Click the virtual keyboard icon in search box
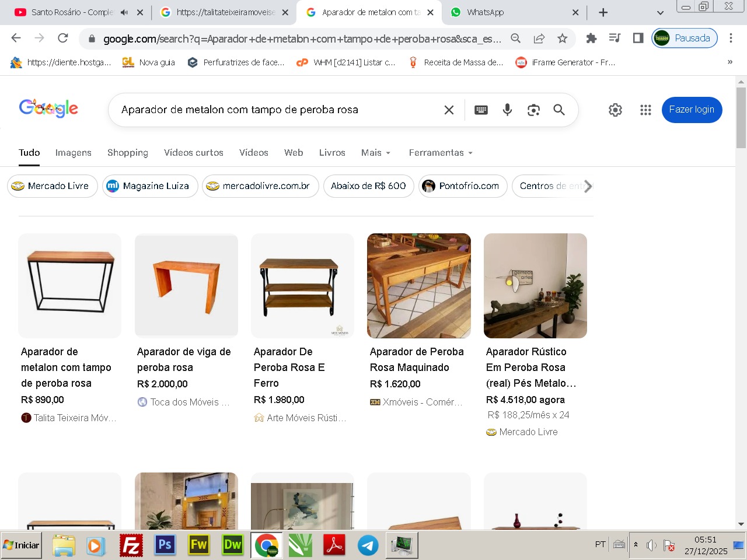Screen dimensions: 747x560 pyautogui.click(x=481, y=110)
